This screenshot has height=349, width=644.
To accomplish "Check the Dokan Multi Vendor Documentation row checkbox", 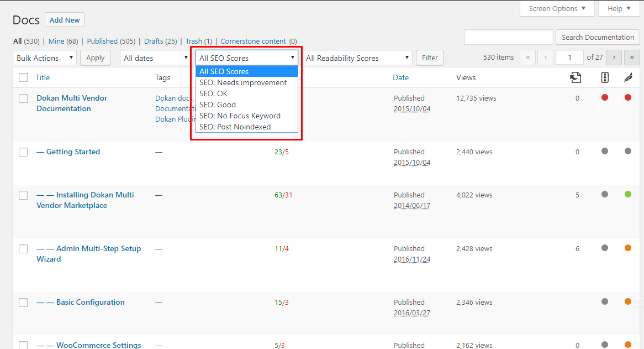I will [23, 98].
